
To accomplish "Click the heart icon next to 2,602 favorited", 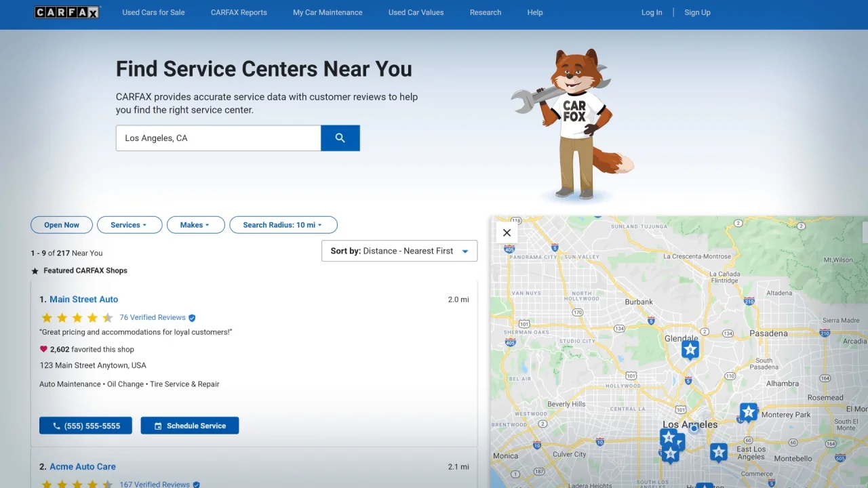I will tap(43, 350).
